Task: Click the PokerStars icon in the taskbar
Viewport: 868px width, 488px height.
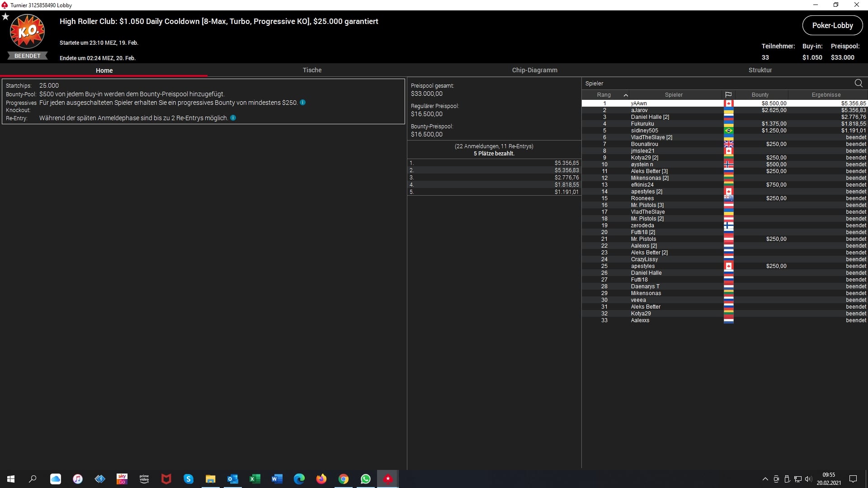Action: coord(387,479)
